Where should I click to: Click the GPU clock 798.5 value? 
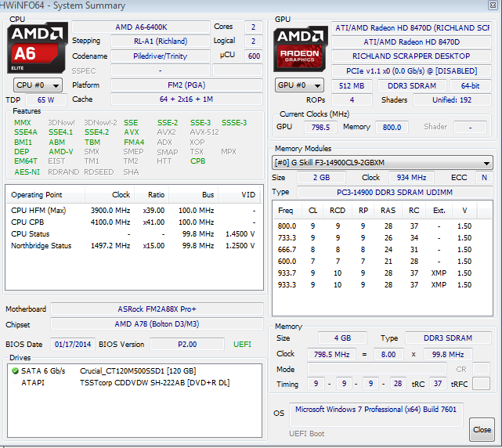click(320, 127)
